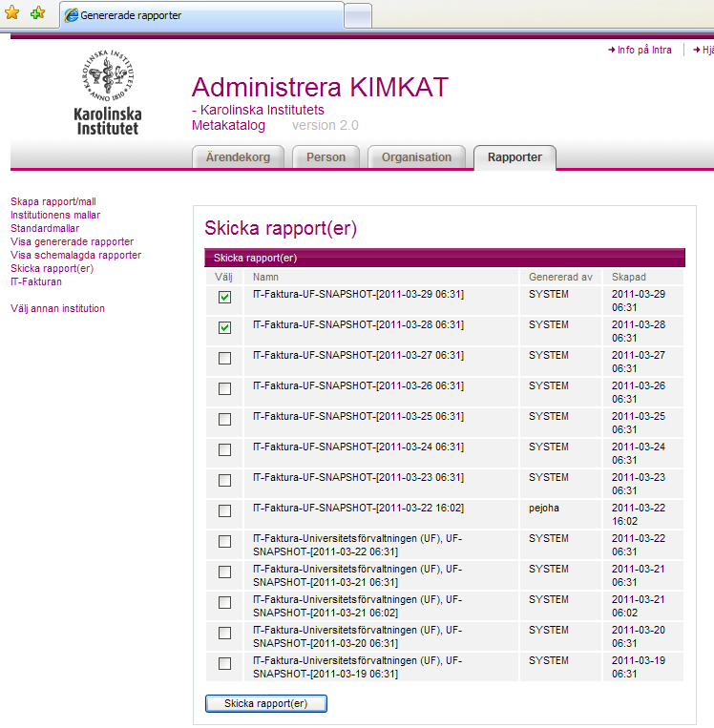Viewport: 714px width, 728px height.
Task: Select the Genererade rapporter browser tab
Action: pyautogui.click(x=202, y=15)
